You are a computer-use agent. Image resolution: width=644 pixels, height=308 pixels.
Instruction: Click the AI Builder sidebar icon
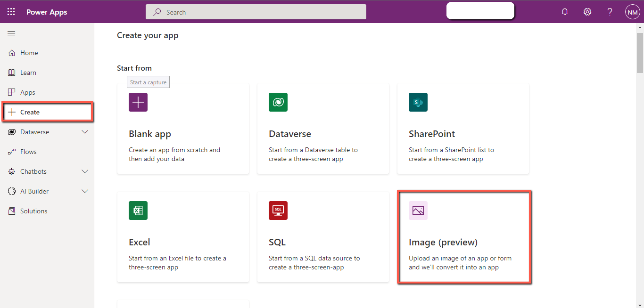tap(12, 191)
